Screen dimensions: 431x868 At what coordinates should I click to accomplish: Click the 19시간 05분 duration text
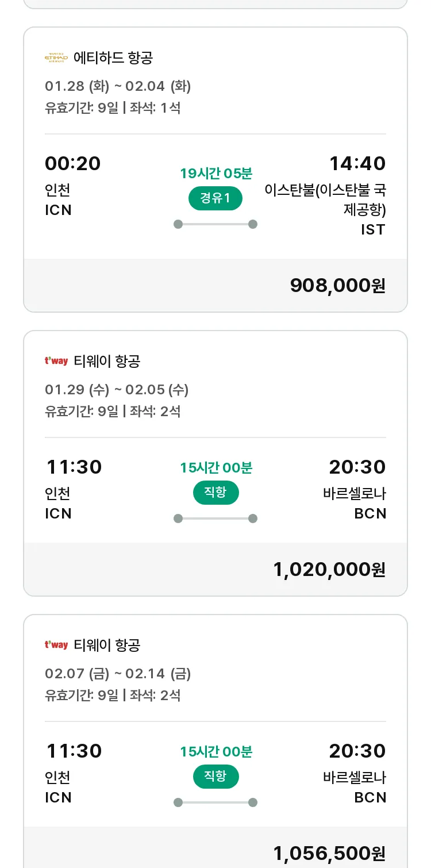coord(216,173)
